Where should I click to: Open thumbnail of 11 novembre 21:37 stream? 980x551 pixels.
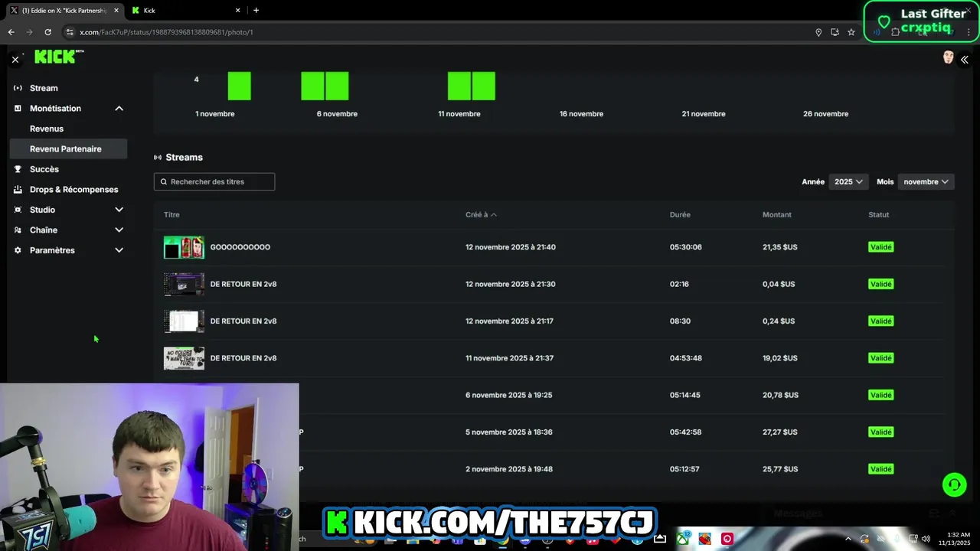184,358
